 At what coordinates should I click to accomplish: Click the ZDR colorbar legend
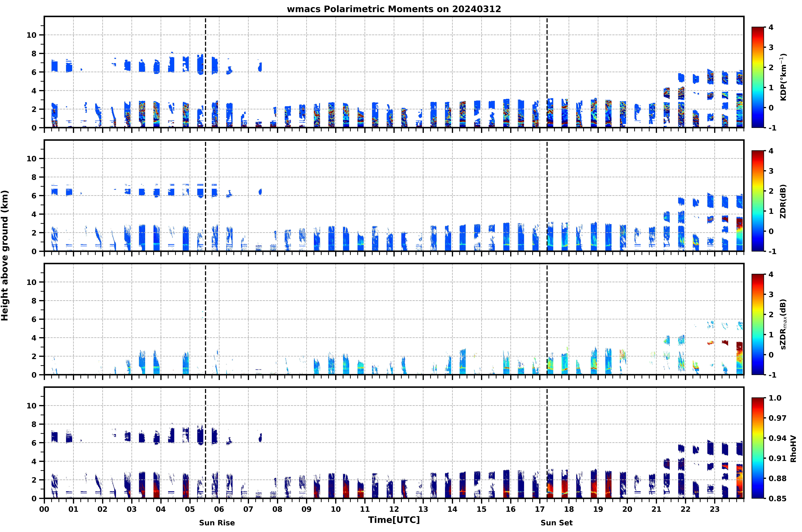click(x=757, y=201)
